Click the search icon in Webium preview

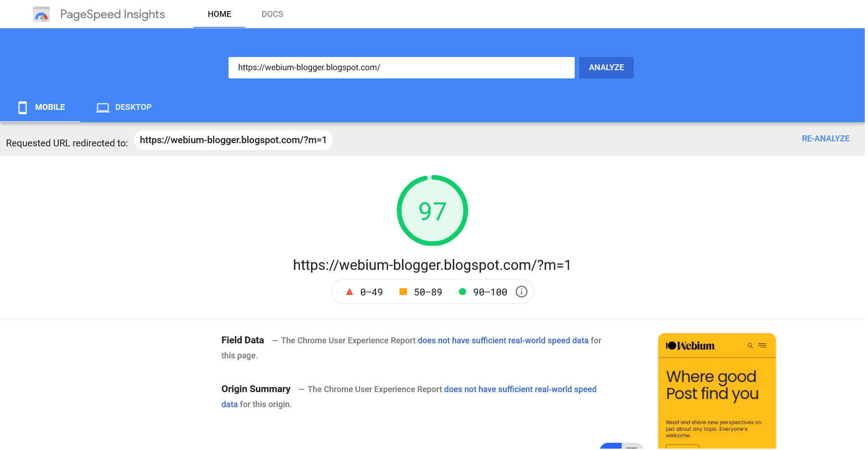coord(750,346)
